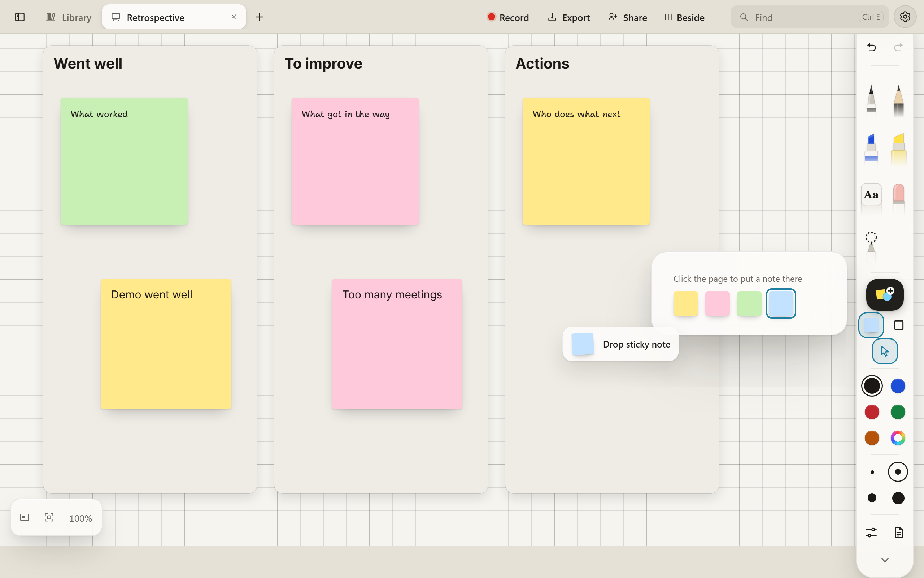Viewport: 924px width, 578px height.
Task: Select the square shape tool
Action: point(898,325)
